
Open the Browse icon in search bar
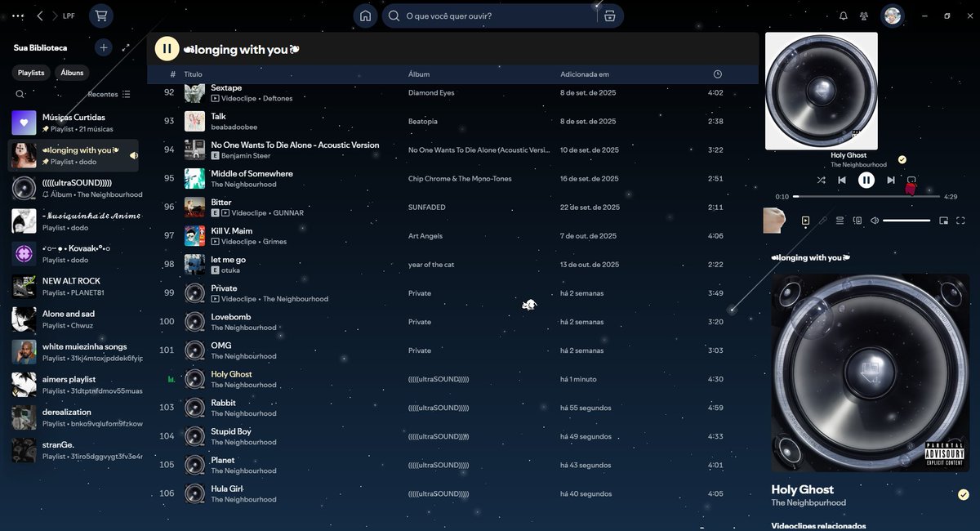pyautogui.click(x=610, y=16)
